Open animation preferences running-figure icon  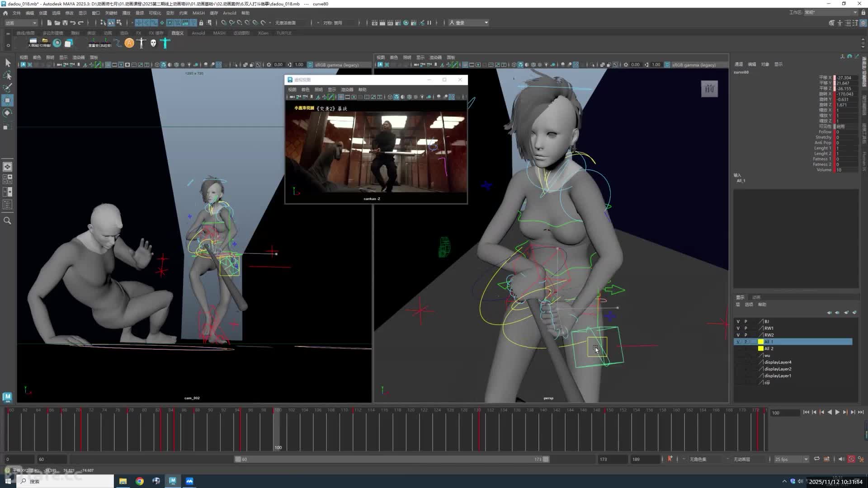point(860,459)
